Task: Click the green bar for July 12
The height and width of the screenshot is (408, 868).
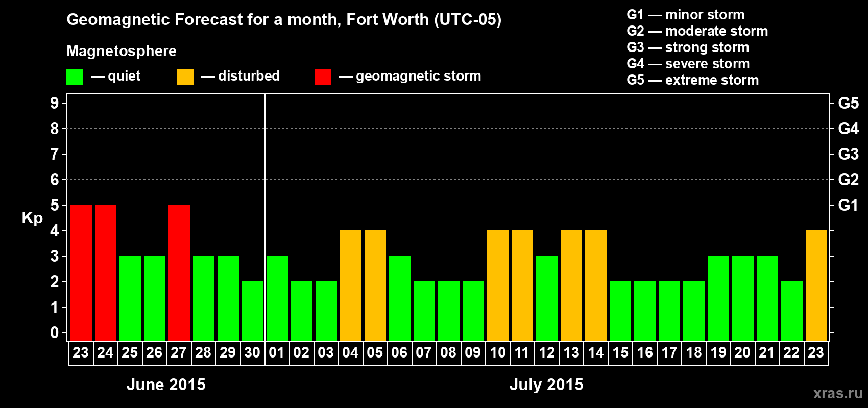Action: 547,298
